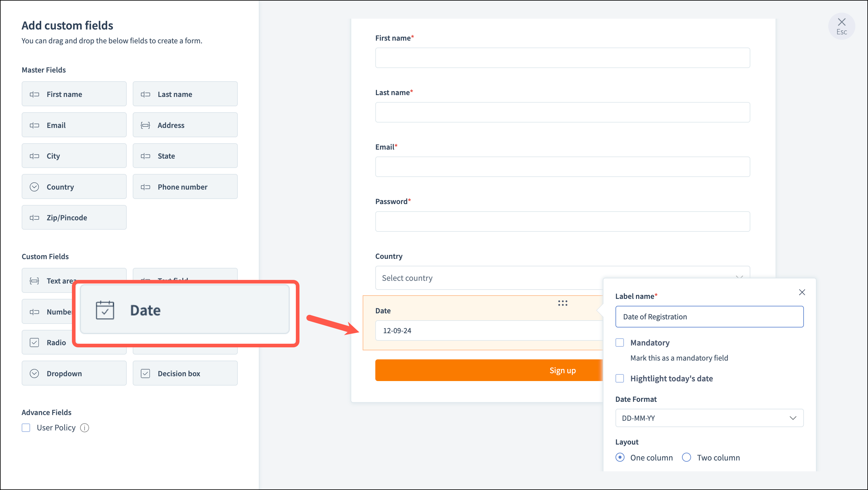Click the Date calendar field icon
The height and width of the screenshot is (490, 868).
click(105, 310)
